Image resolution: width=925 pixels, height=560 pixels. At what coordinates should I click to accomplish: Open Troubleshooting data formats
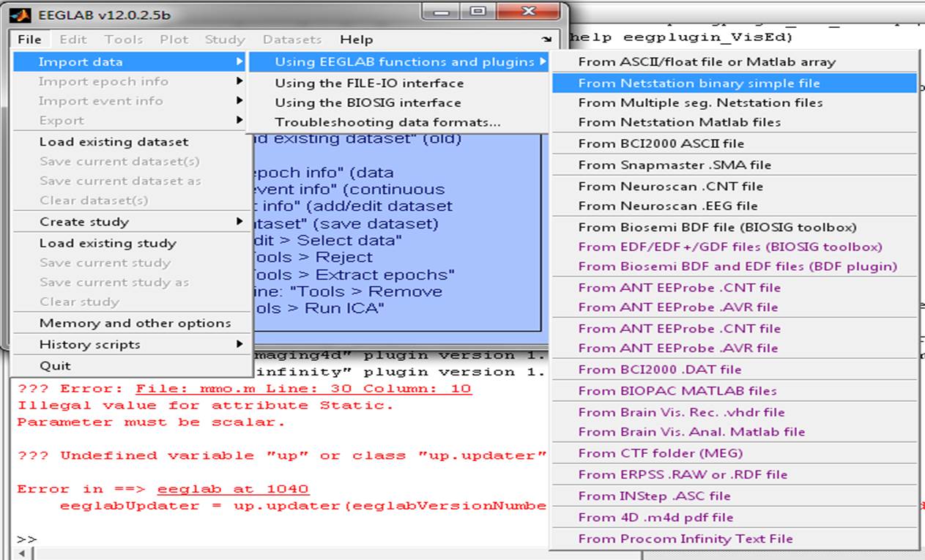[400, 123]
